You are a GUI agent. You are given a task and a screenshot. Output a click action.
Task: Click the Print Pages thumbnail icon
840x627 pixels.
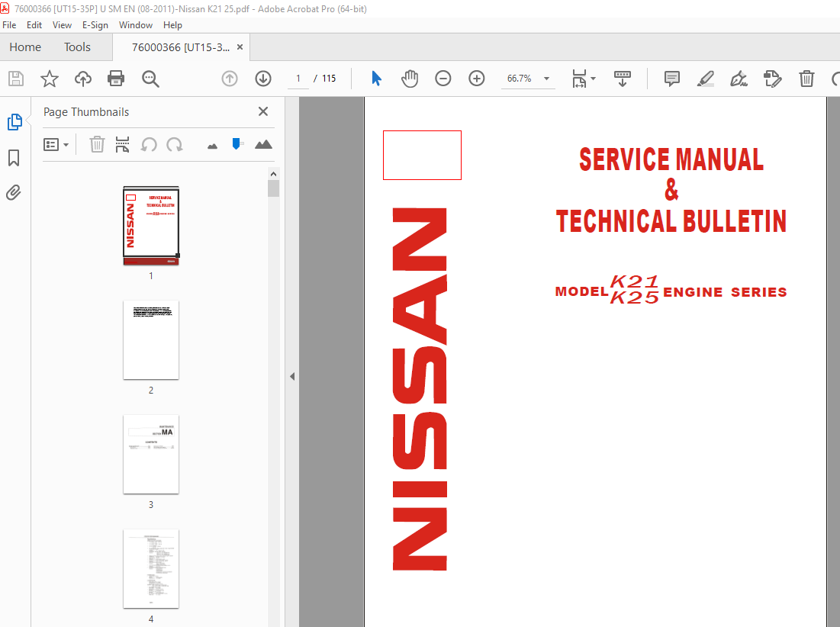pos(122,145)
